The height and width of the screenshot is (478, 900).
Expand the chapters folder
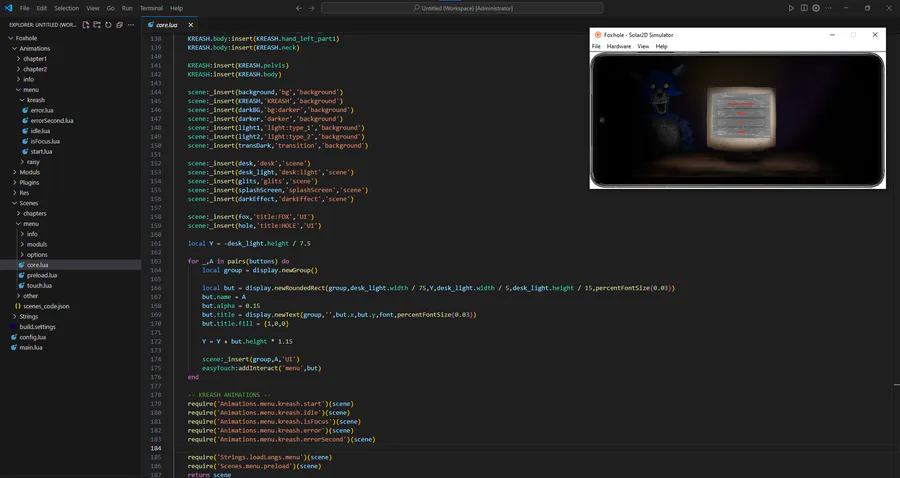coord(34,213)
